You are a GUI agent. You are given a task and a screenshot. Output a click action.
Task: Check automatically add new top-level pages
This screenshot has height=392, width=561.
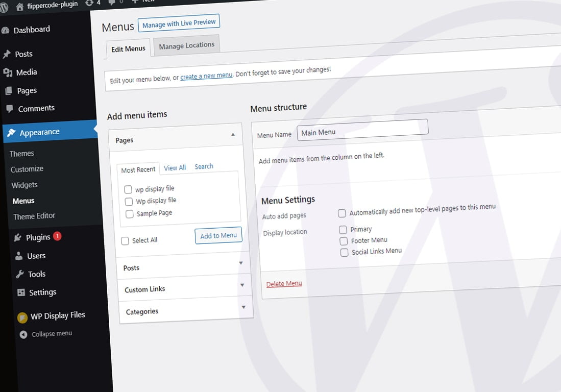[x=342, y=213]
